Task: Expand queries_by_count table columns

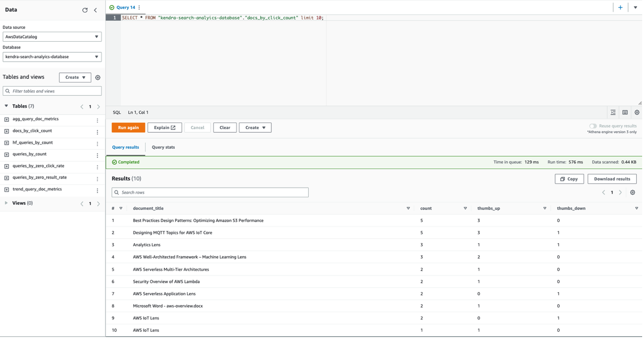Action: tap(6, 154)
